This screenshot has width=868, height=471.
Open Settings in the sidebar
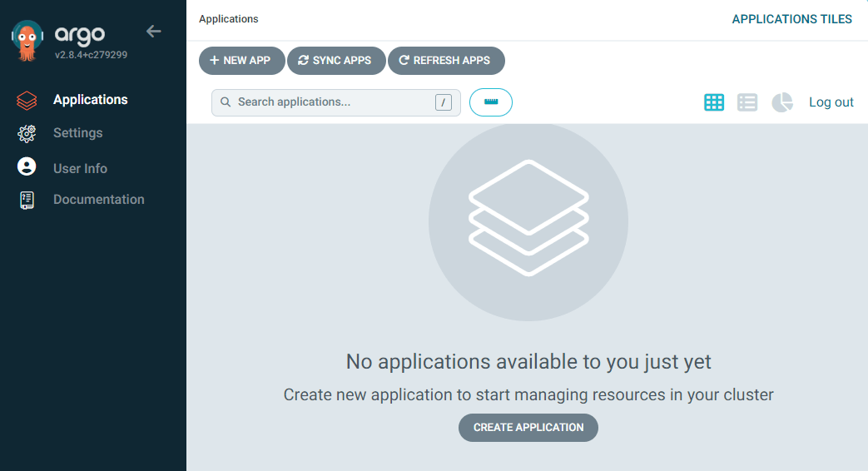(x=78, y=133)
